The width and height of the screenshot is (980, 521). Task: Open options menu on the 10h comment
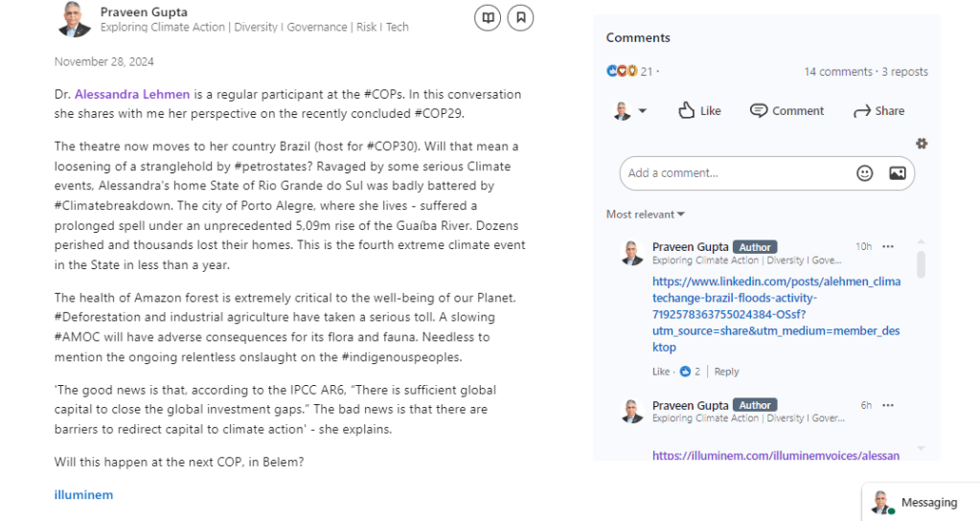[x=888, y=247]
